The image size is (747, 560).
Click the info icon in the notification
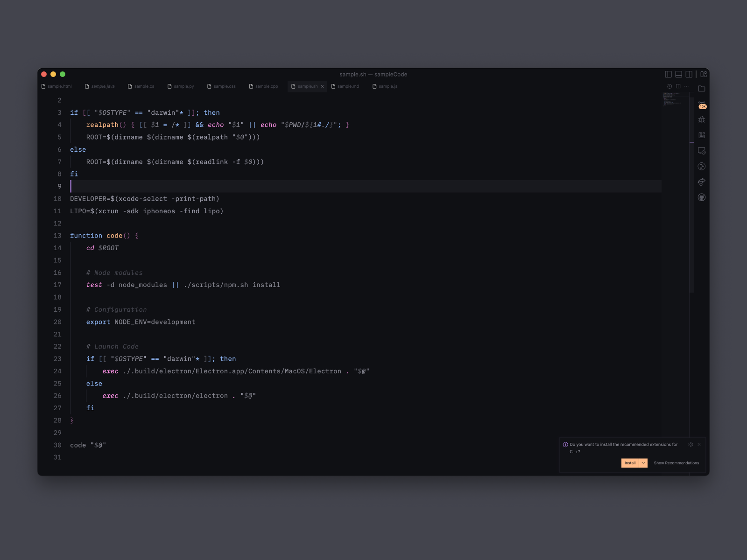click(x=565, y=445)
